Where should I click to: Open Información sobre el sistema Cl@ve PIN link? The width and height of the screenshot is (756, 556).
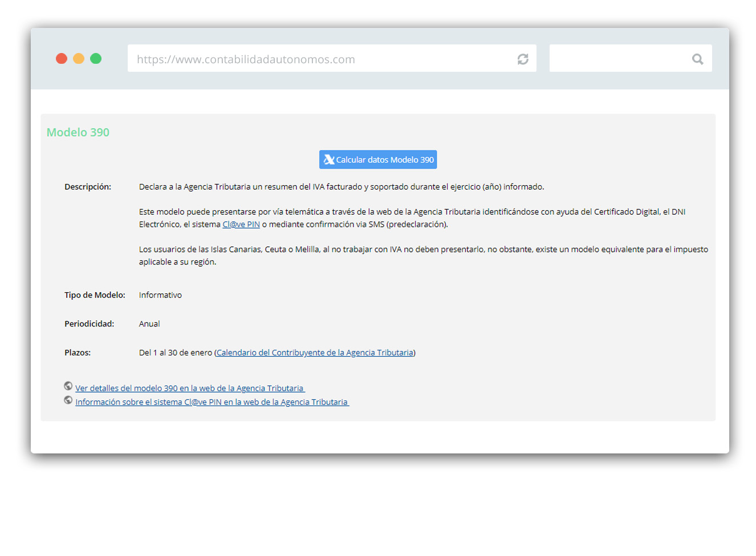[212, 402]
